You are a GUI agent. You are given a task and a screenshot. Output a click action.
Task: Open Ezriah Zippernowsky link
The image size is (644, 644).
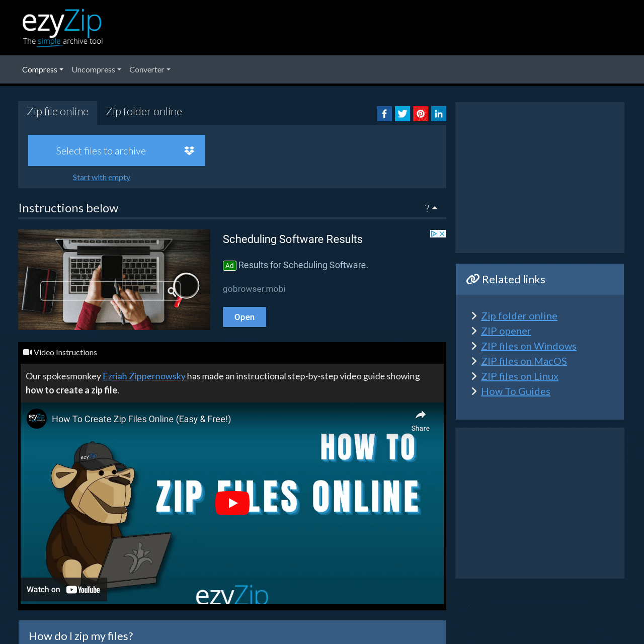pos(144,376)
